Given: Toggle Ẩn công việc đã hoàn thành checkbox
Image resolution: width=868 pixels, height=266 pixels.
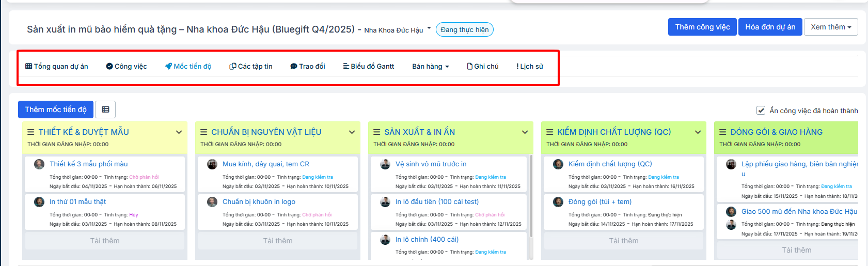Looking at the screenshot, I should pyautogui.click(x=761, y=111).
